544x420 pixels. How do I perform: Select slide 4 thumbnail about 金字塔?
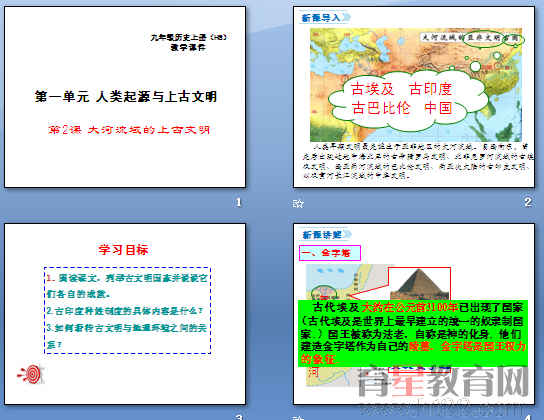pyautogui.click(x=414, y=314)
